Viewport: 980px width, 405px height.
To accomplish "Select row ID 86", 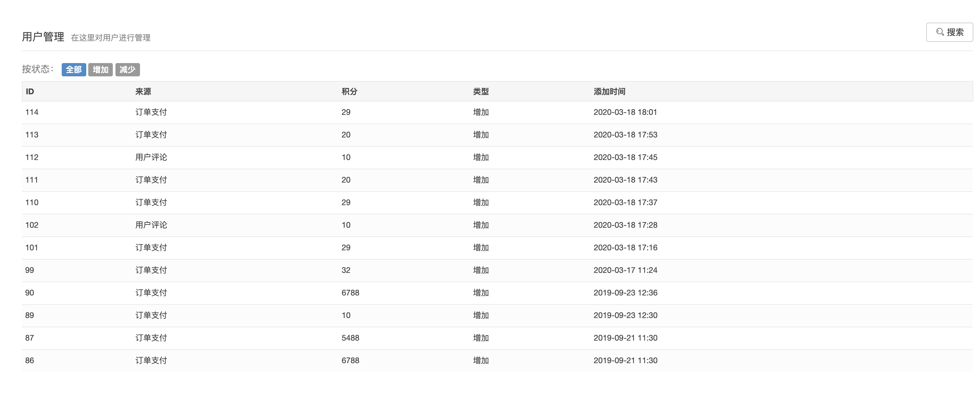I will [x=497, y=361].
